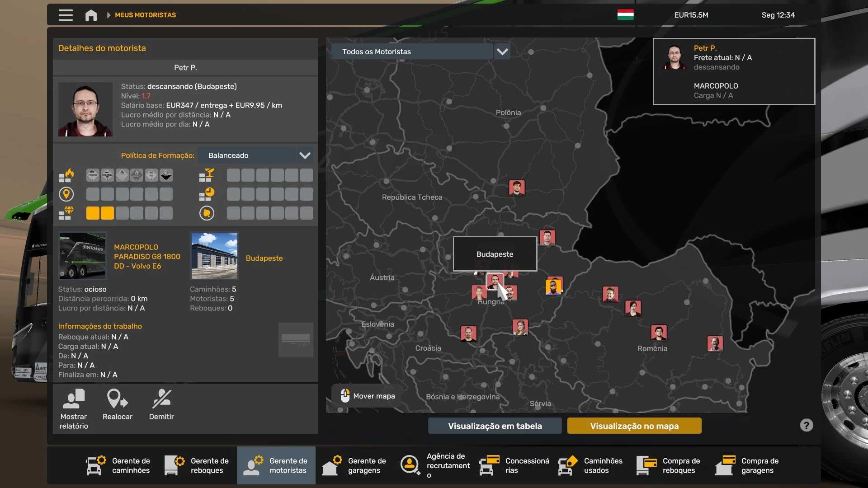868x488 pixels.
Task: Expand Política de Formação dropdown
Action: tap(305, 155)
